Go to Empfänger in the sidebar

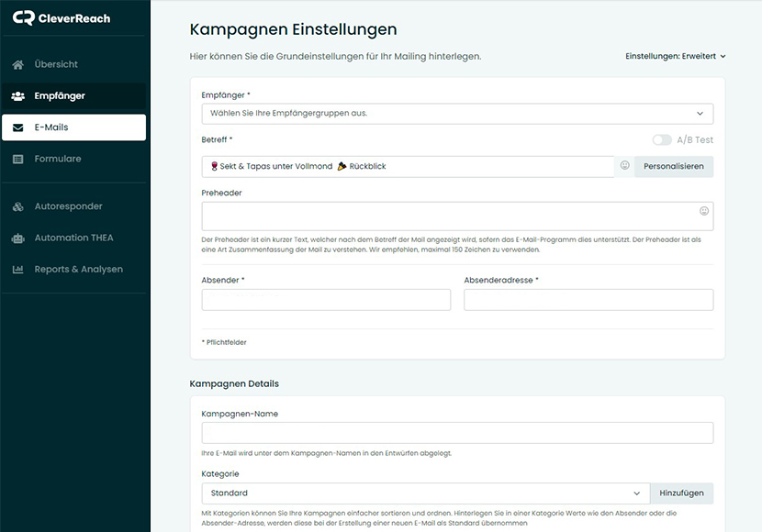click(x=73, y=96)
